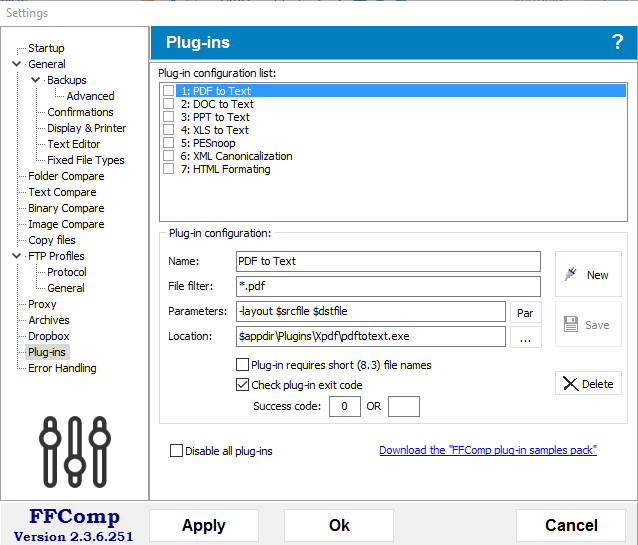Collapse the FTP Profiles tree node

[17, 256]
